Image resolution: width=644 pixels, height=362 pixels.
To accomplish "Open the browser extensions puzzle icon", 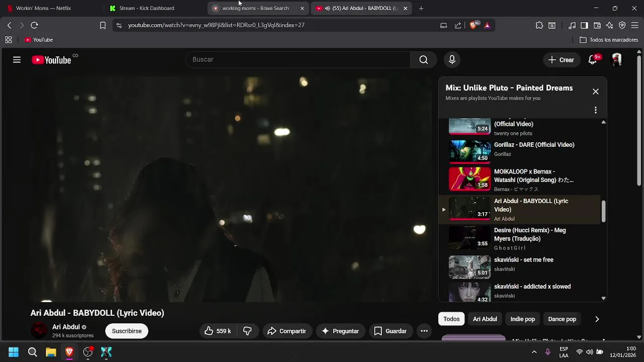I will [x=539, y=25].
